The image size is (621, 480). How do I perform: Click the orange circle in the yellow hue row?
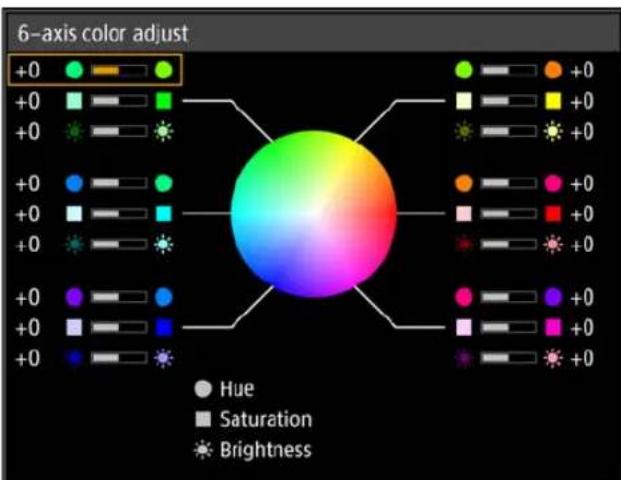[x=553, y=70]
